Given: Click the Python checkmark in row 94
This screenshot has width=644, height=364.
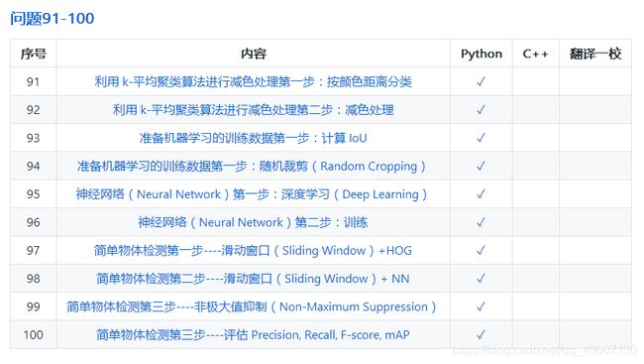Looking at the screenshot, I should click(481, 167).
